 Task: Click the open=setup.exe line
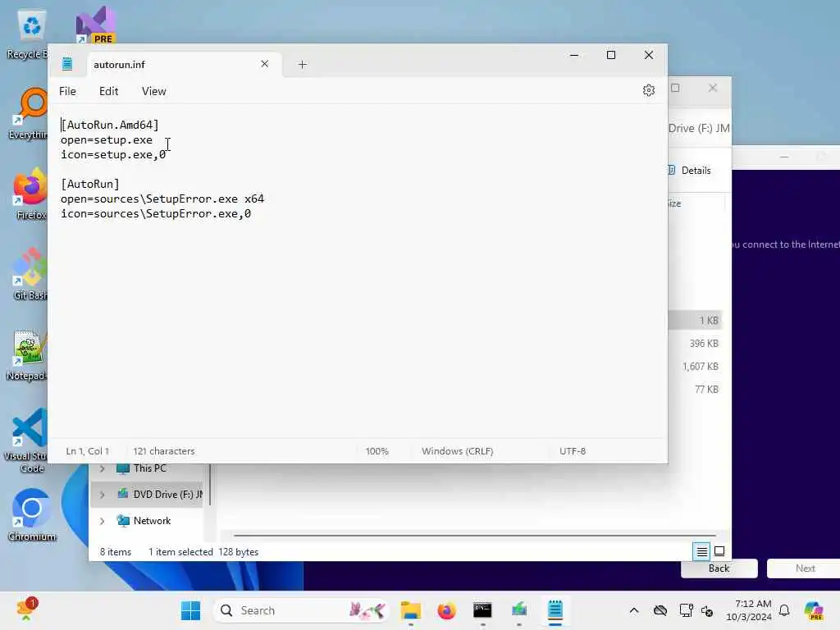click(x=107, y=139)
